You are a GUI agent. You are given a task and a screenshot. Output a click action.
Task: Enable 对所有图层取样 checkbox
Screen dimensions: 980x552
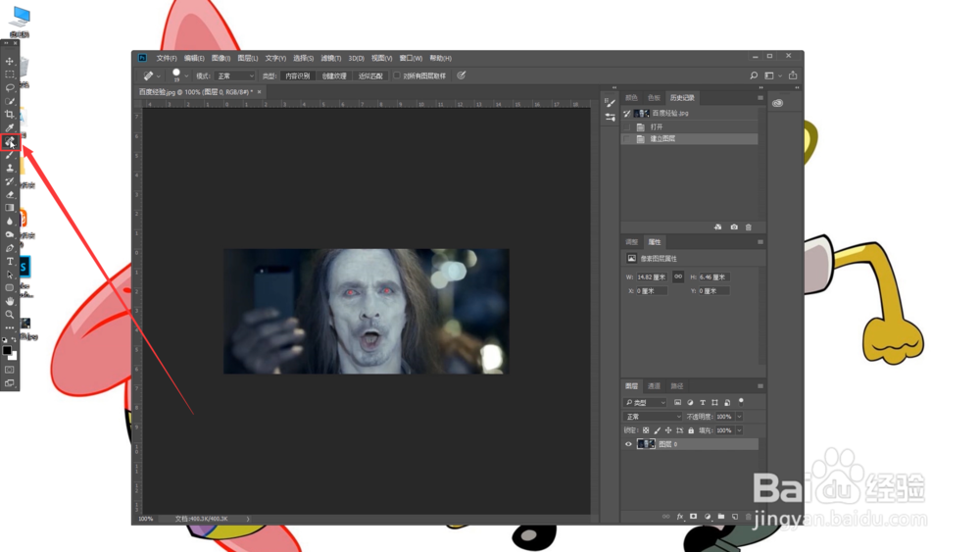click(396, 75)
